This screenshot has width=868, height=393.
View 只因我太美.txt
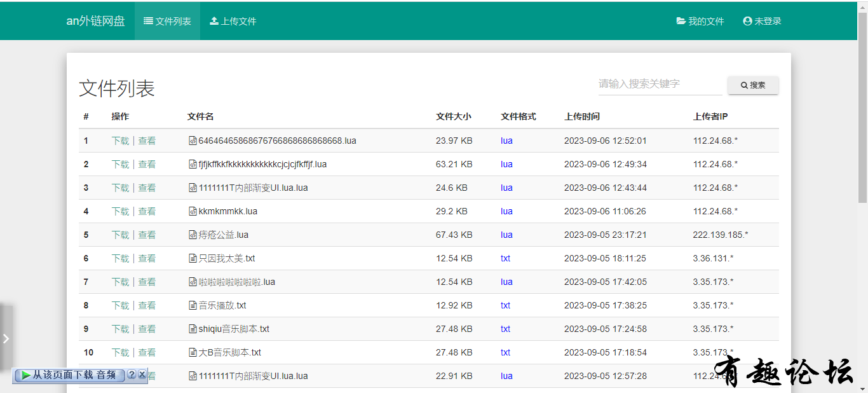pos(147,258)
